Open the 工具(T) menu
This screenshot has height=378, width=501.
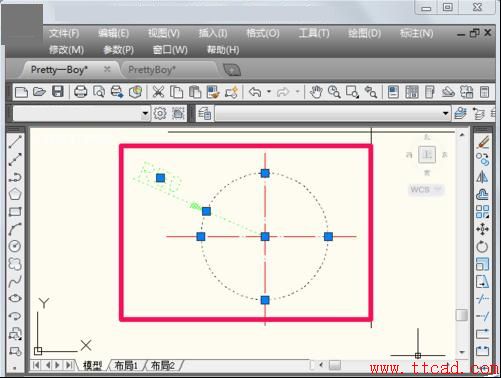tap(314, 33)
